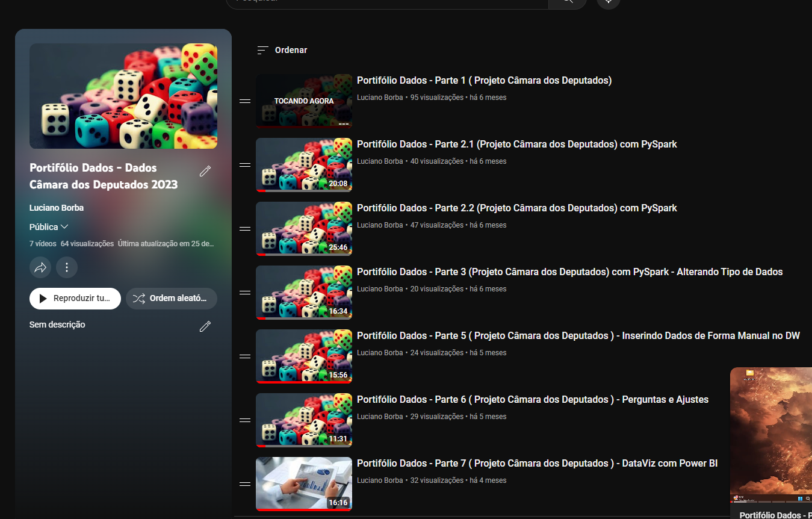
Task: Click drag handle beside Parte 3 video
Action: click(245, 293)
